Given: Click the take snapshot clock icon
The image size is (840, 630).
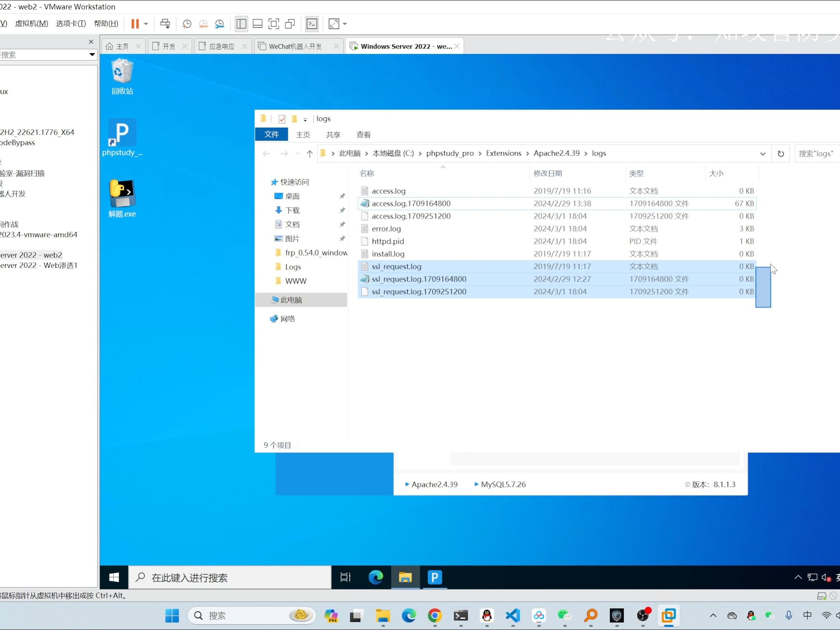Looking at the screenshot, I should [187, 24].
